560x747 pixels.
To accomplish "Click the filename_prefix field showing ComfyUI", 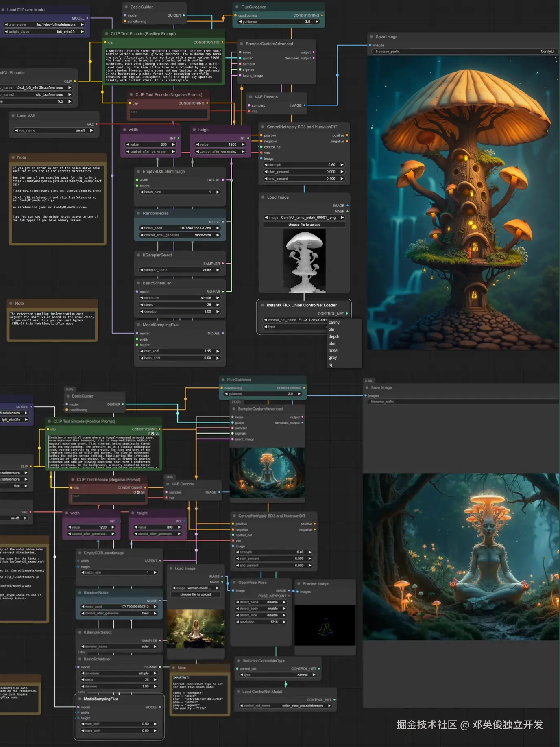I will pos(464,52).
